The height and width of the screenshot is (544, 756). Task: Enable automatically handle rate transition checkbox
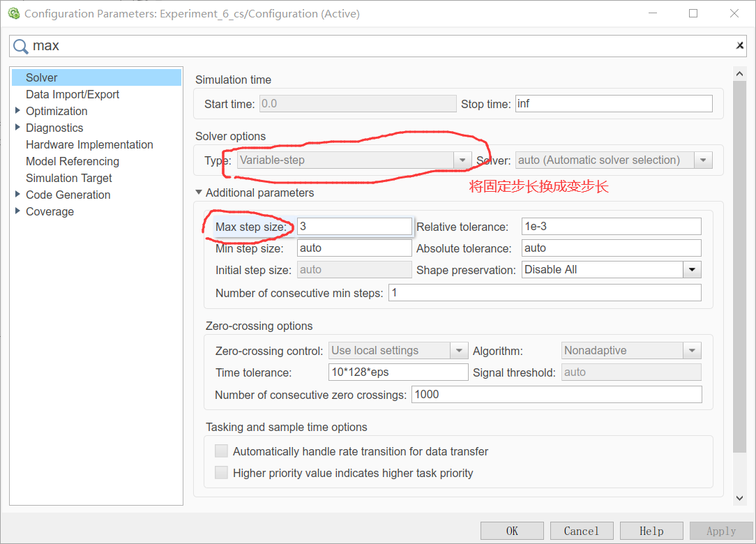pos(221,451)
